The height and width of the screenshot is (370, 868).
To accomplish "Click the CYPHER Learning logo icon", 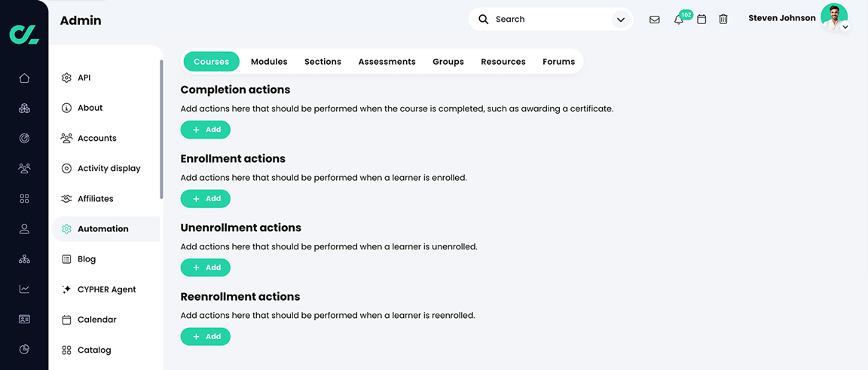I will (24, 34).
